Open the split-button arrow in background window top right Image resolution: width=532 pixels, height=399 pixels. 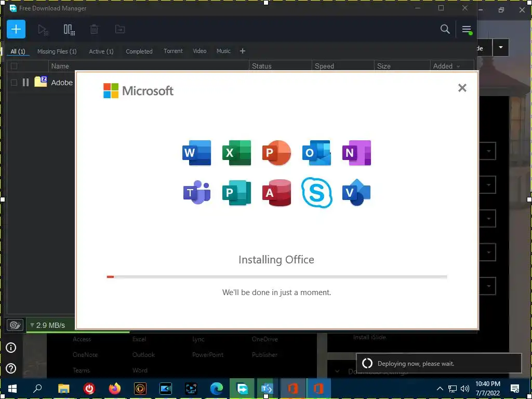500,47
